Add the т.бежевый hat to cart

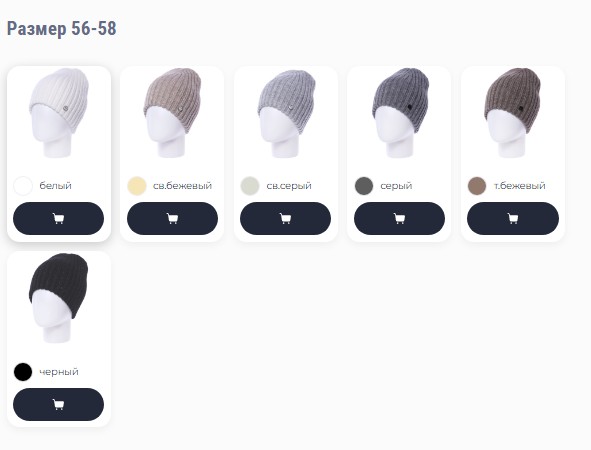[x=513, y=218]
